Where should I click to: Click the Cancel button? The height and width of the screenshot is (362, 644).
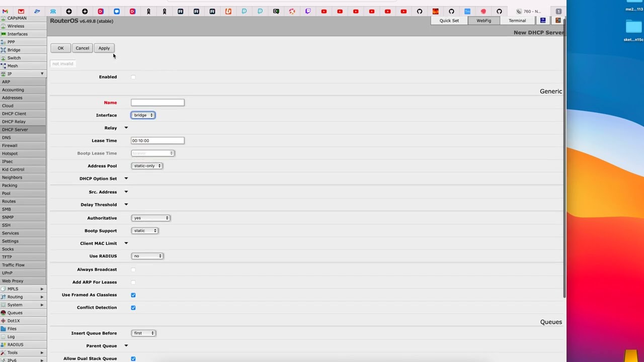pos(82,48)
